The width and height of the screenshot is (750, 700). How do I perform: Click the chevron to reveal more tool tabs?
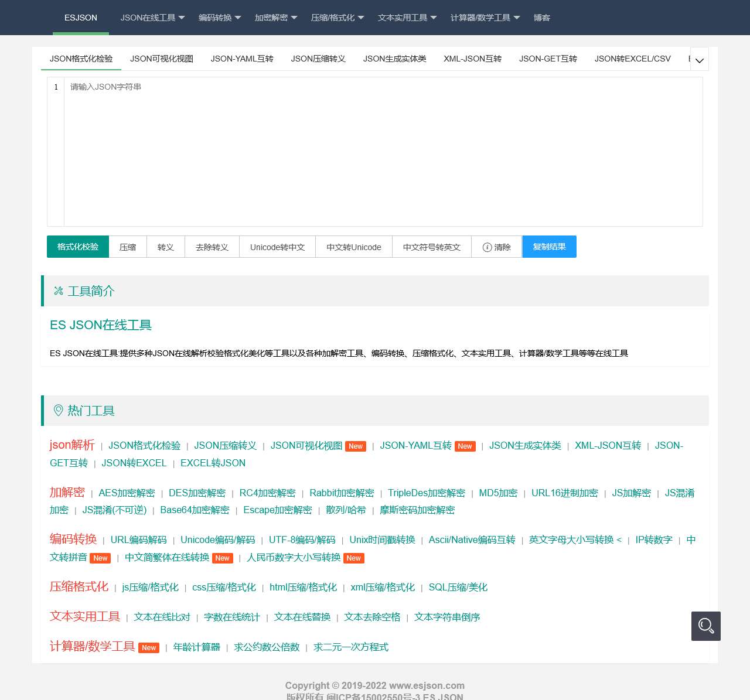coord(698,59)
